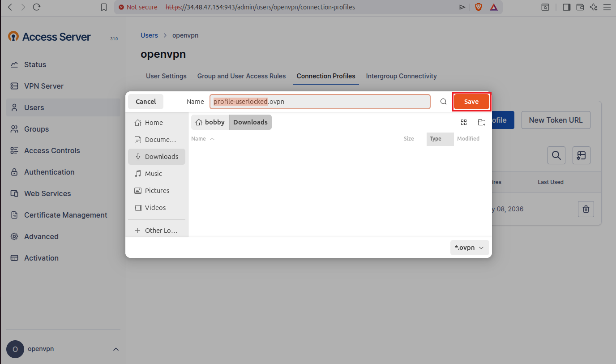This screenshot has height=364, width=616.
Task: Click the send/share arrow icon in address bar
Action: click(x=462, y=7)
